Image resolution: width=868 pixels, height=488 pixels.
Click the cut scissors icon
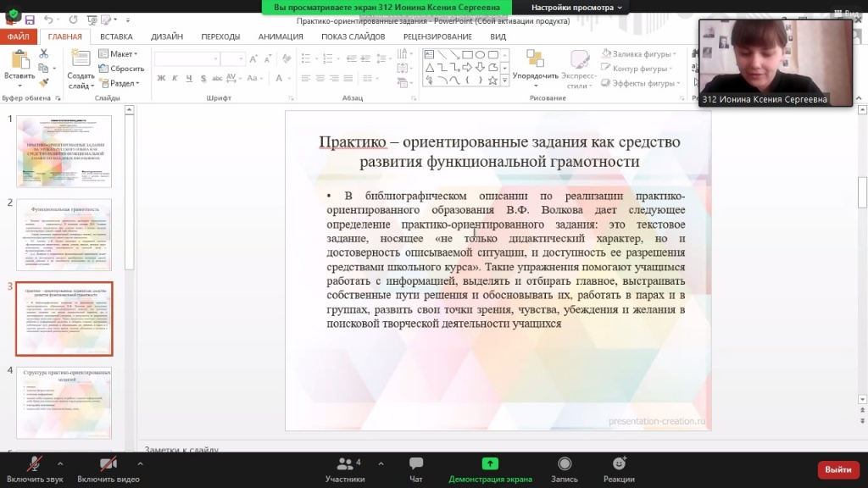[44, 54]
